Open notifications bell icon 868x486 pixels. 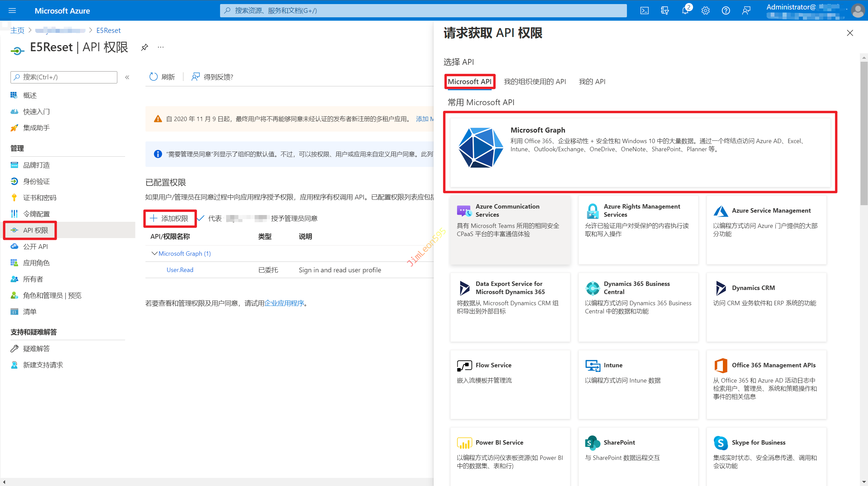(x=685, y=11)
